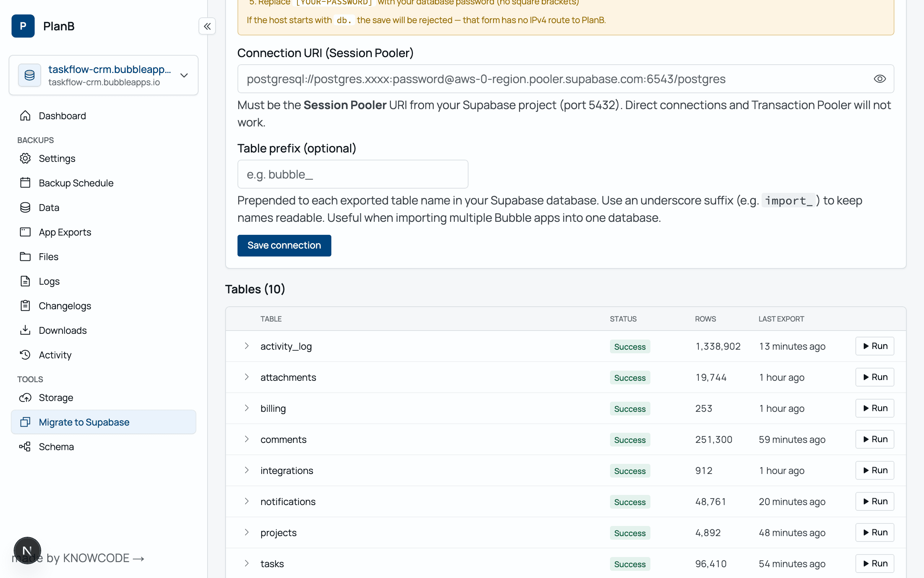Click the Files folder icon
924x578 pixels.
click(25, 256)
